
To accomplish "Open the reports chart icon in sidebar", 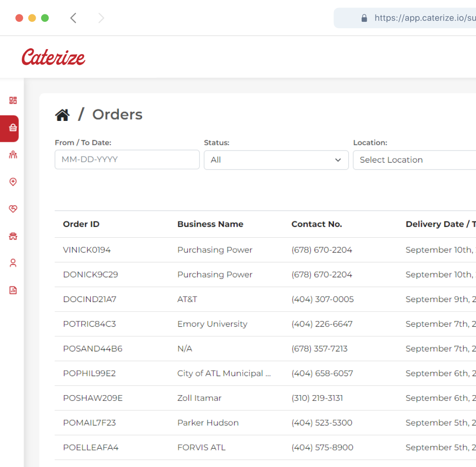I will point(13,290).
